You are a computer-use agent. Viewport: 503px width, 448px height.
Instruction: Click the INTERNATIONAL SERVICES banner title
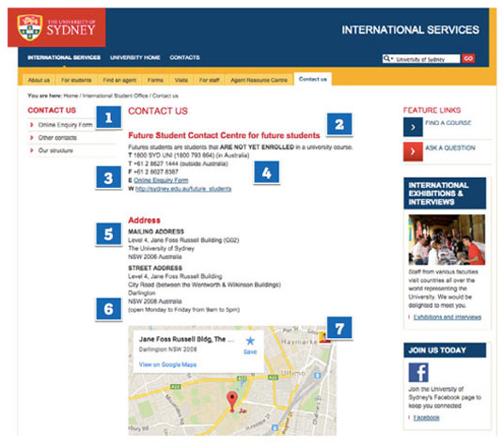(x=410, y=30)
